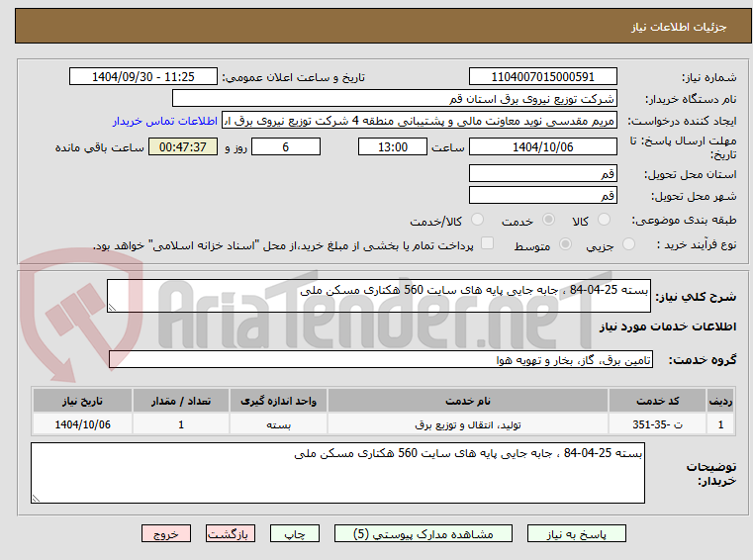Toggle the اسناد خزانه اسلامی payment checkbox

[487, 243]
